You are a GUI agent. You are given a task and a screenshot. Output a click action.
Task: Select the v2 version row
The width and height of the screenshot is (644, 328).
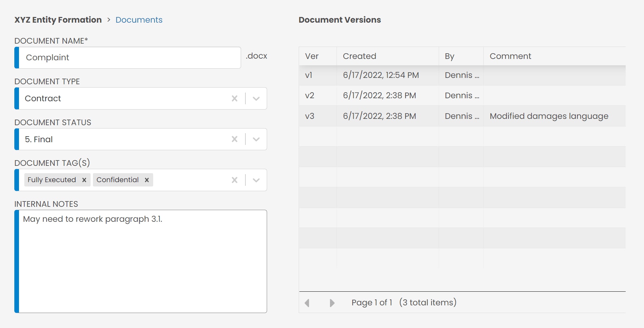(462, 96)
